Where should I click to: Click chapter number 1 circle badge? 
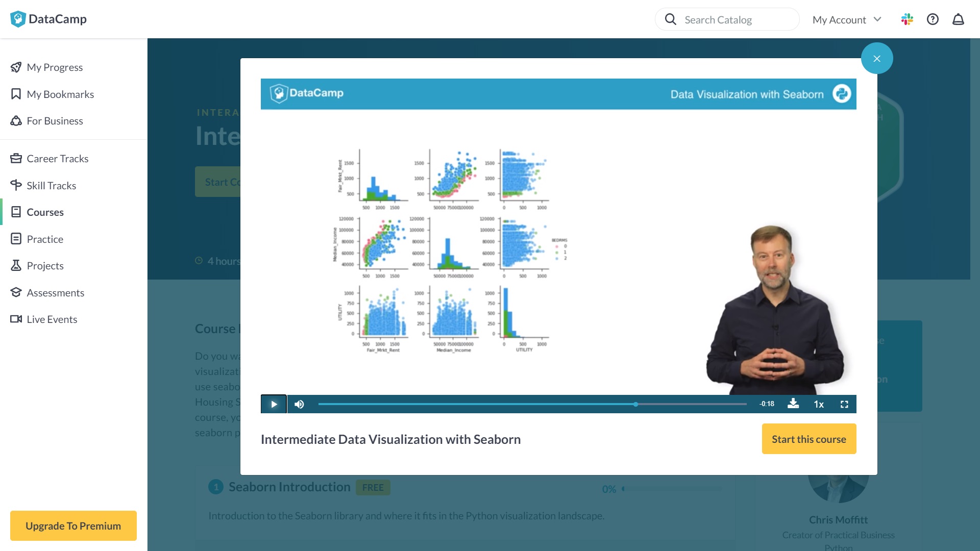216,487
